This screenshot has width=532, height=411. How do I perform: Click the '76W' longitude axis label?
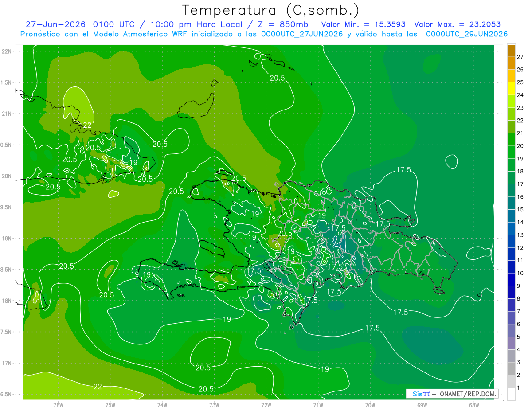[58, 405]
